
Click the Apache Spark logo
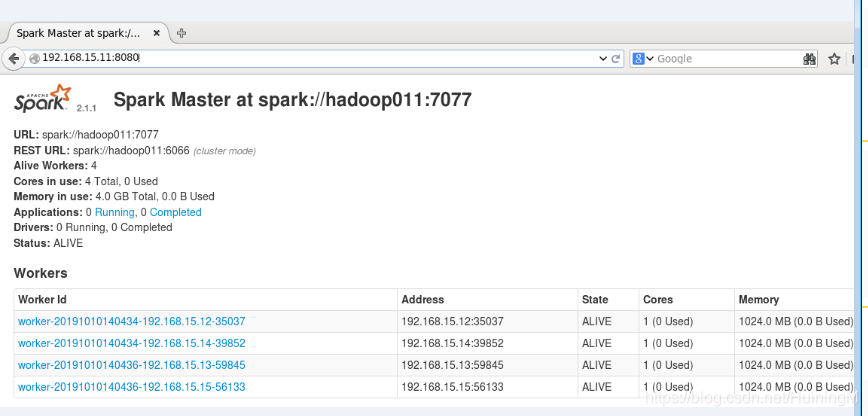coord(43,99)
